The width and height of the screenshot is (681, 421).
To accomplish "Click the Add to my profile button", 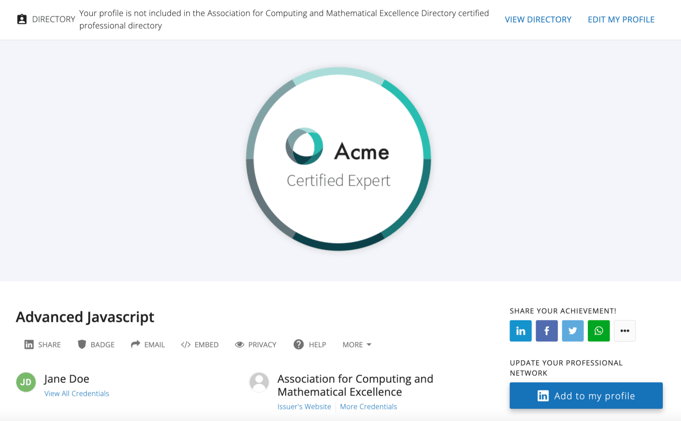I will tap(585, 396).
